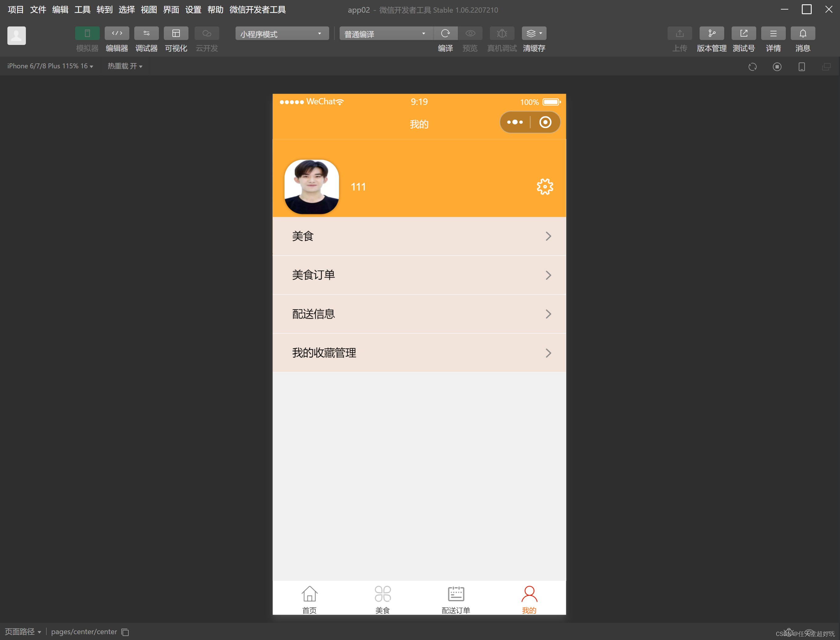Open the 选择 menu
840x640 pixels.
(127, 10)
